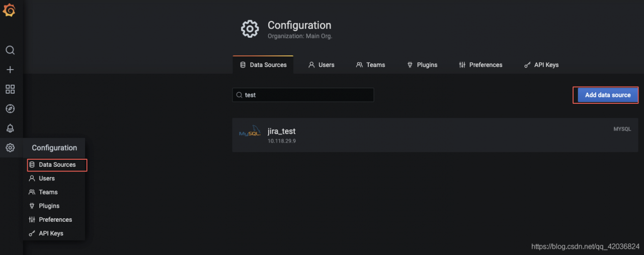Switch to the Users tab
This screenshot has width=644, height=255.
[x=321, y=65]
